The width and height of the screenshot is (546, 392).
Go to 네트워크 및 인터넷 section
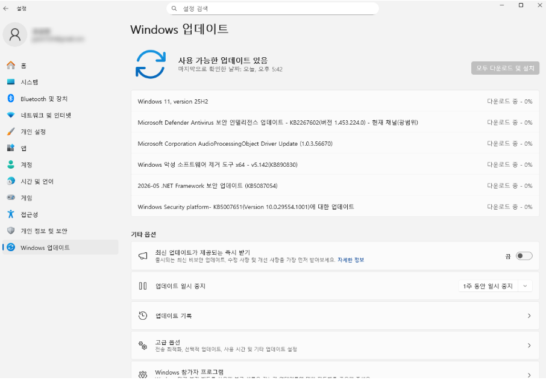point(60,115)
